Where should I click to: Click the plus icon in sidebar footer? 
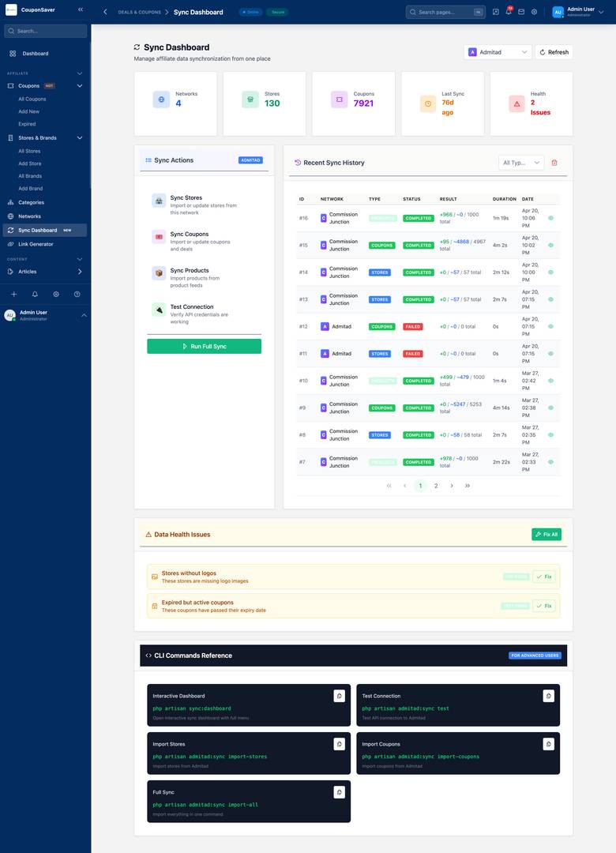pyautogui.click(x=14, y=294)
